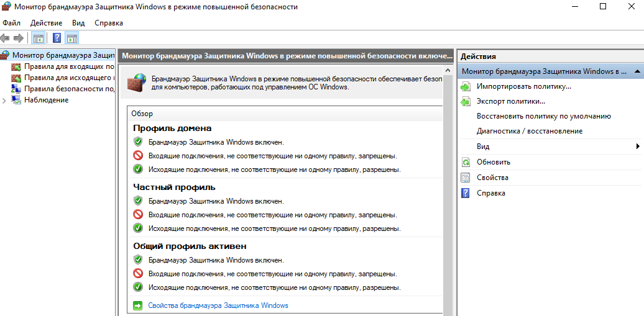644x316 pixels.
Task: Expand the 'Вид' submenu arrow
Action: [x=638, y=147]
